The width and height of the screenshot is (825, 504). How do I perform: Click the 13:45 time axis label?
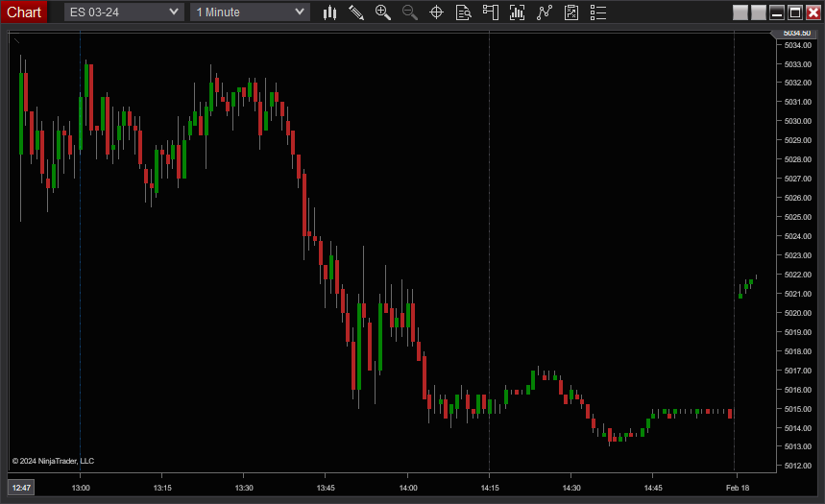326,488
